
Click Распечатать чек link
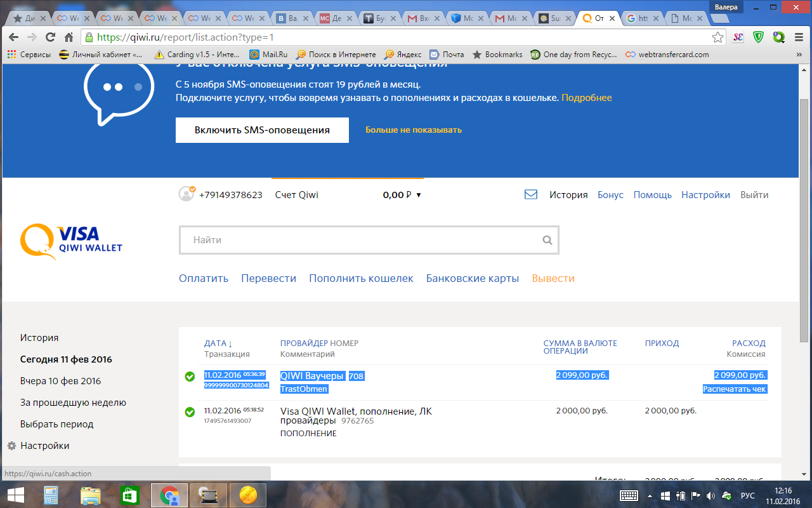point(735,389)
